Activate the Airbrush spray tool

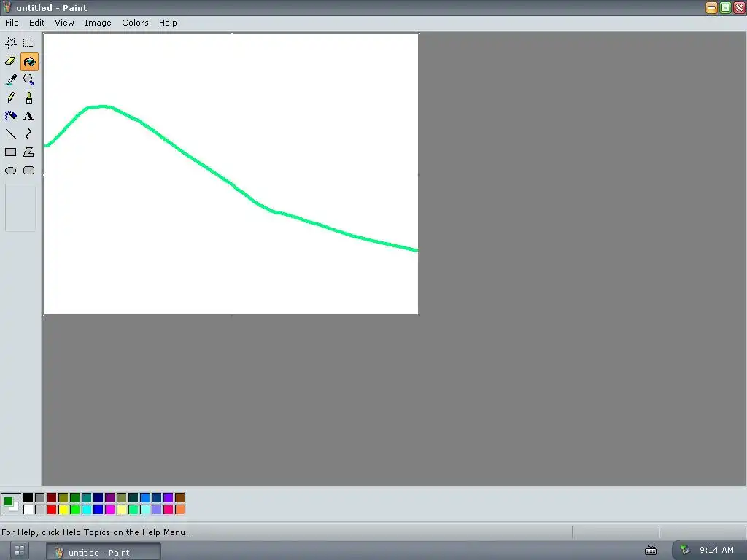point(10,116)
